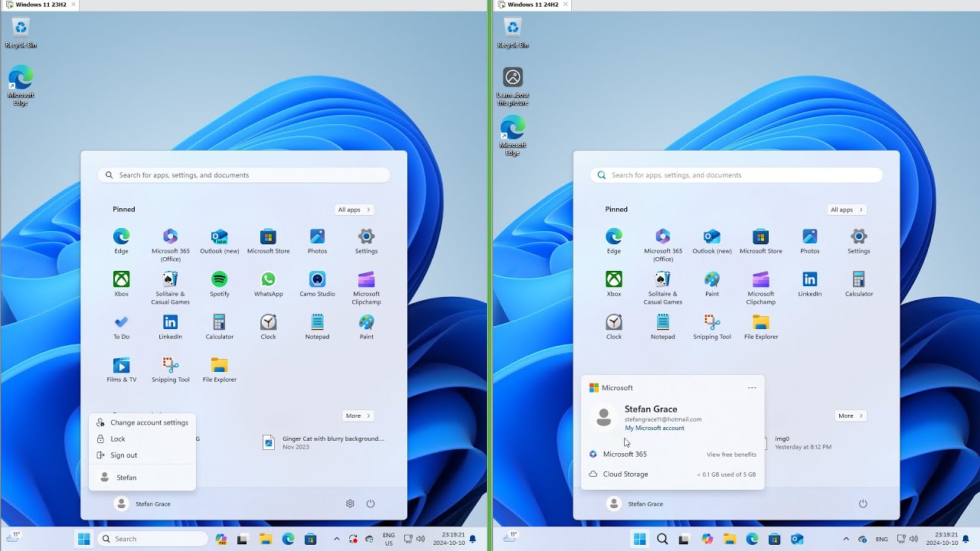
Task: Click the Outlook icon on 24H2 taskbar
Action: pyautogui.click(x=796, y=539)
